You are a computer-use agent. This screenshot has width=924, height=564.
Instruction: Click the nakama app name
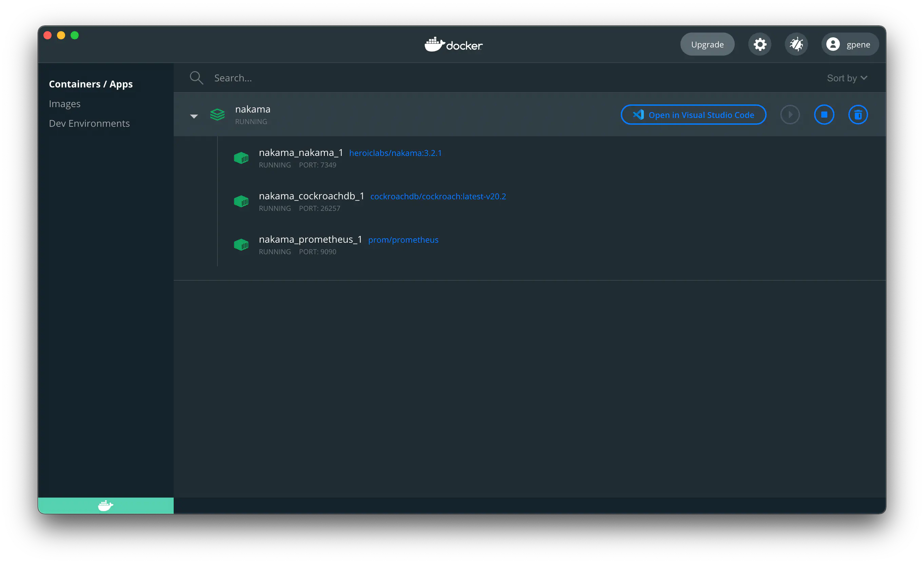(x=252, y=109)
